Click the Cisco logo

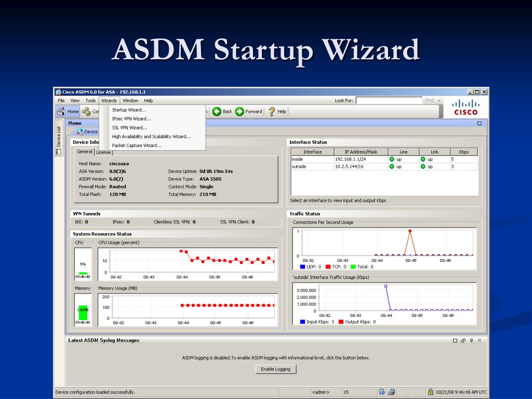pos(466,108)
